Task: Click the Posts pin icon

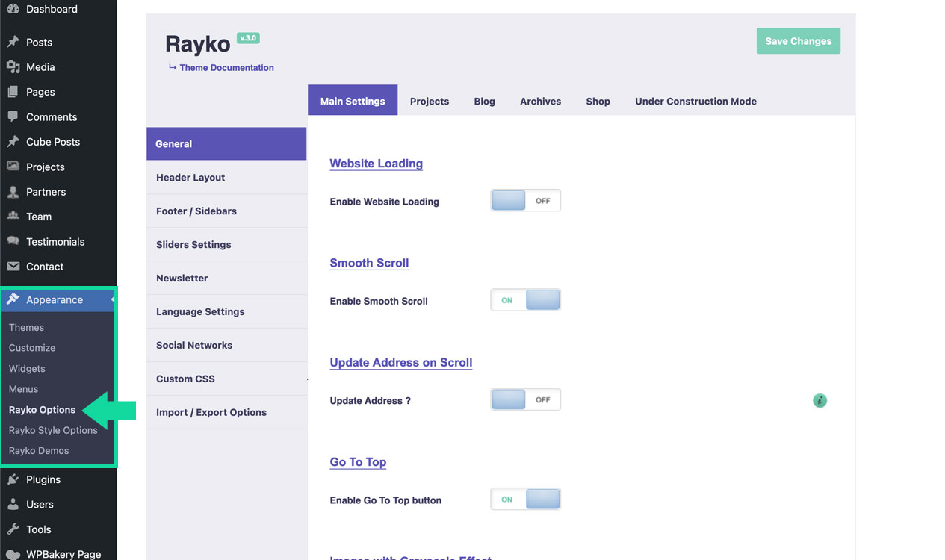Action: tap(13, 42)
